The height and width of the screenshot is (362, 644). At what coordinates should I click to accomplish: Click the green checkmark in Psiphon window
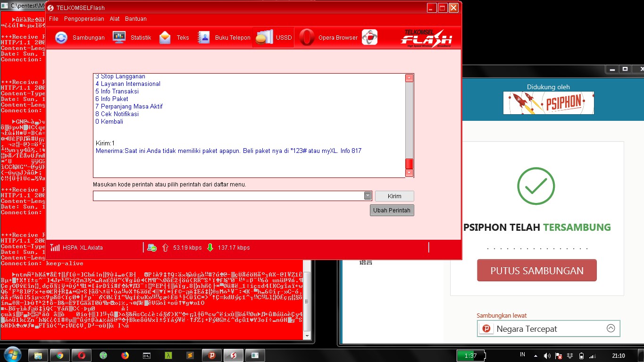click(535, 185)
